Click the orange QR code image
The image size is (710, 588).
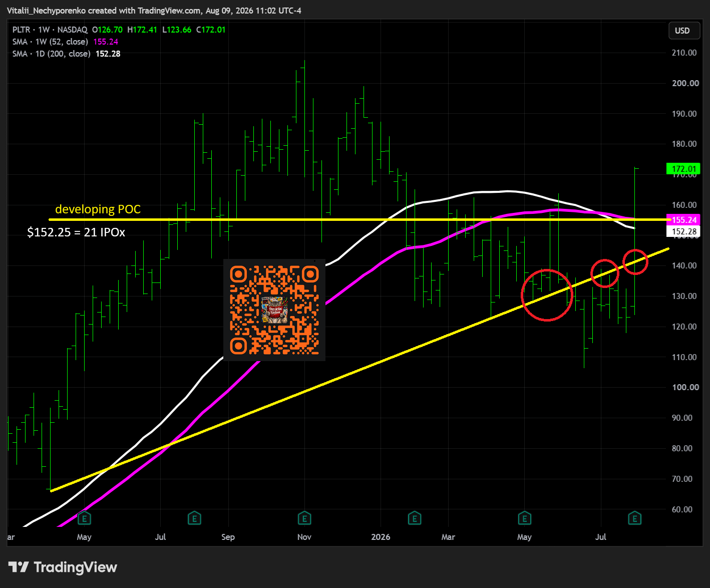pyautogui.click(x=274, y=310)
